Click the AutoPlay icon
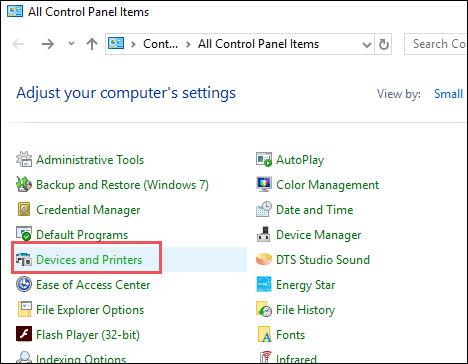 264,159
